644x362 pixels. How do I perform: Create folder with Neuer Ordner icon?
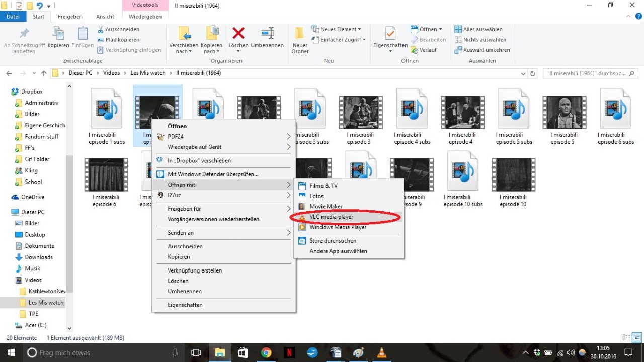pyautogui.click(x=300, y=34)
